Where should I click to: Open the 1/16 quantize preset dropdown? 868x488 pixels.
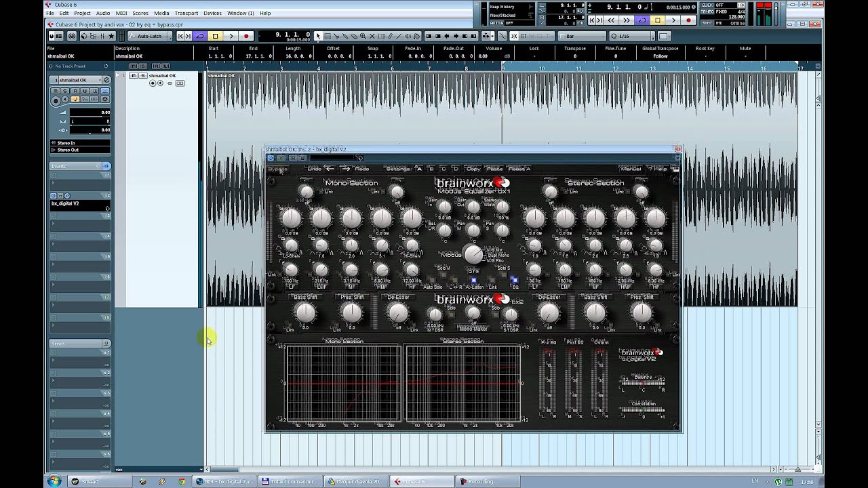click(633, 36)
